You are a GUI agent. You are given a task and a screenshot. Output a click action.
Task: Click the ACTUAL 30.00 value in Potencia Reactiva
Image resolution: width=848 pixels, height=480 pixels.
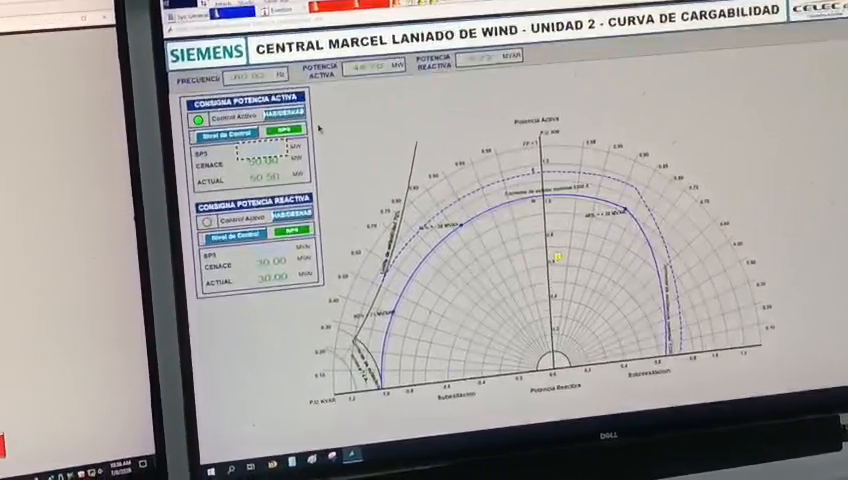[x=273, y=278]
